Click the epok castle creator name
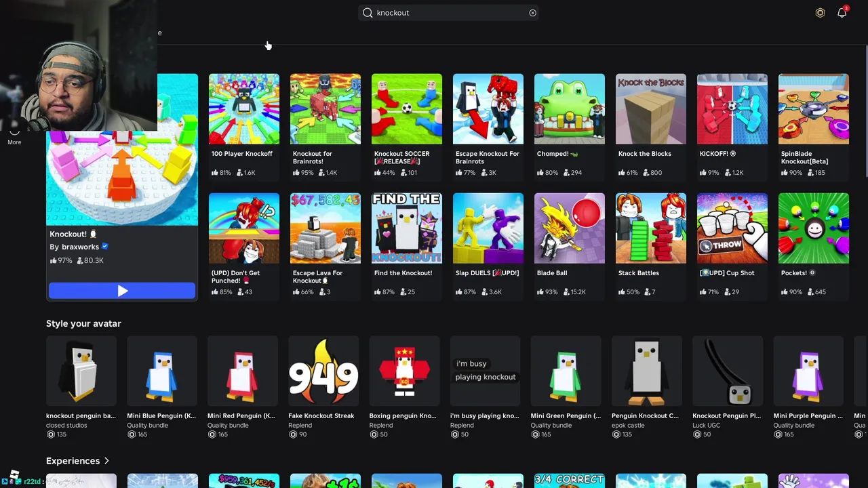This screenshot has height=488, width=868. 628,426
